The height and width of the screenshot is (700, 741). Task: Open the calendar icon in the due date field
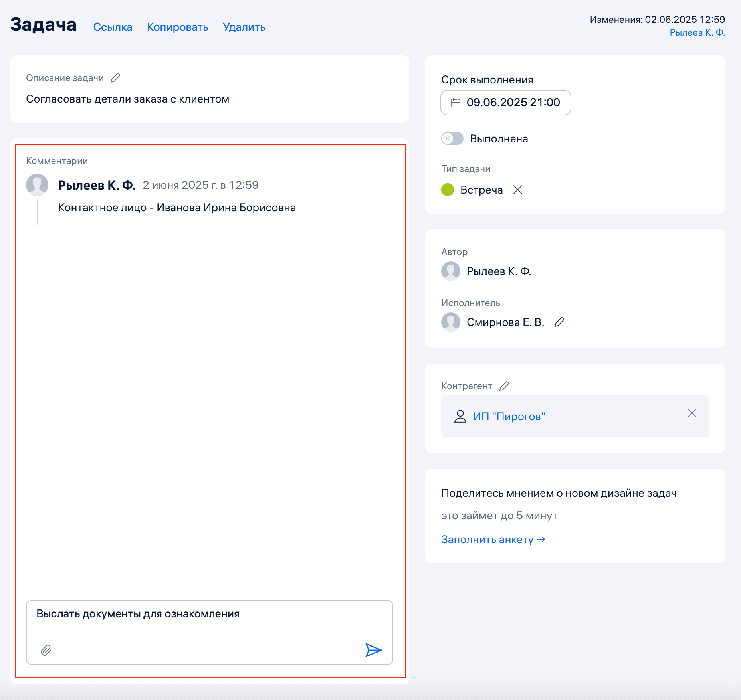tap(455, 103)
